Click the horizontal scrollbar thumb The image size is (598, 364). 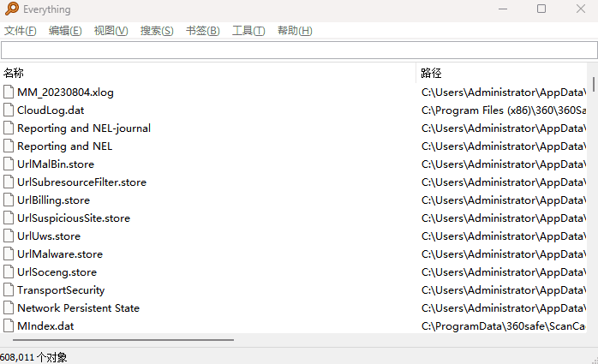[x=123, y=340]
